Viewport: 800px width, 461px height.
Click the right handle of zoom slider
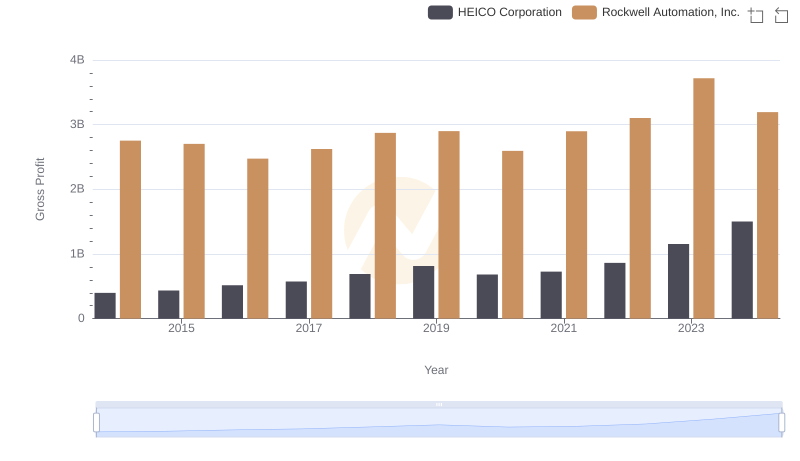pos(781,422)
